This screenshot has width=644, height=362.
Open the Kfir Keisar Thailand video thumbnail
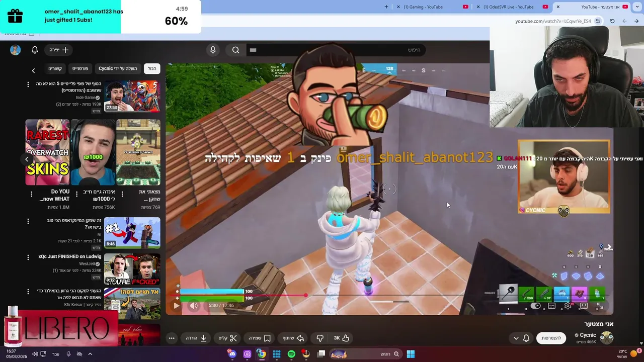(132, 303)
